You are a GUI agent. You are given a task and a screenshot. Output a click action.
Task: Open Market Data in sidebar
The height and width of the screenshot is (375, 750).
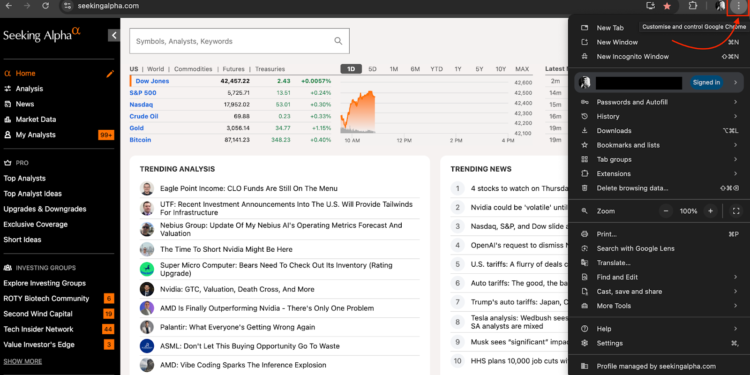[36, 120]
